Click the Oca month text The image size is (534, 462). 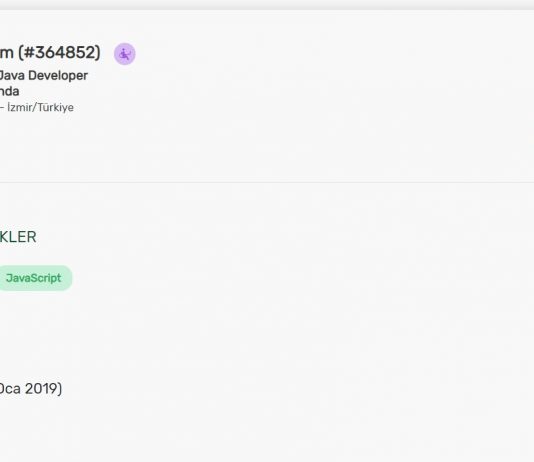point(10,388)
